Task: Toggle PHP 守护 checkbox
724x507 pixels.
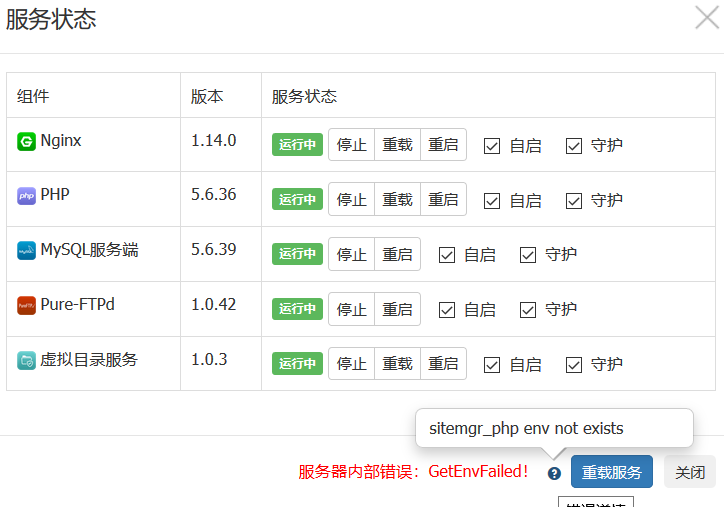Action: click(x=573, y=200)
